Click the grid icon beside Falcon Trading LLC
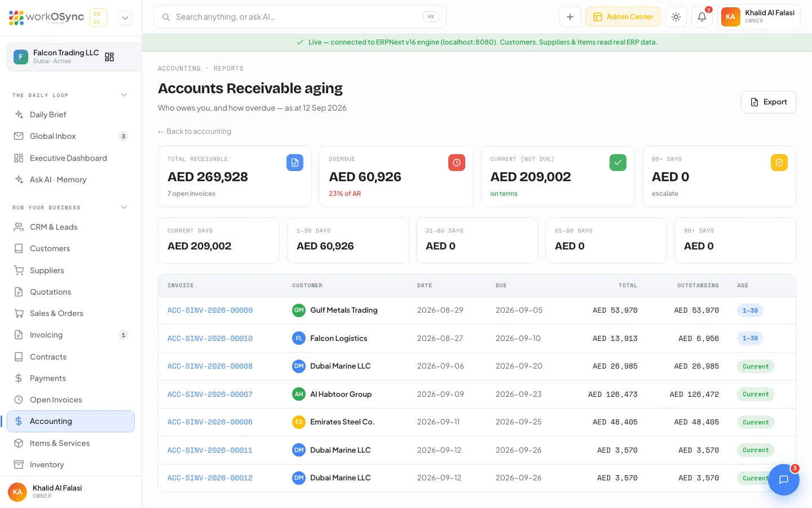The image size is (812, 508). (x=109, y=57)
